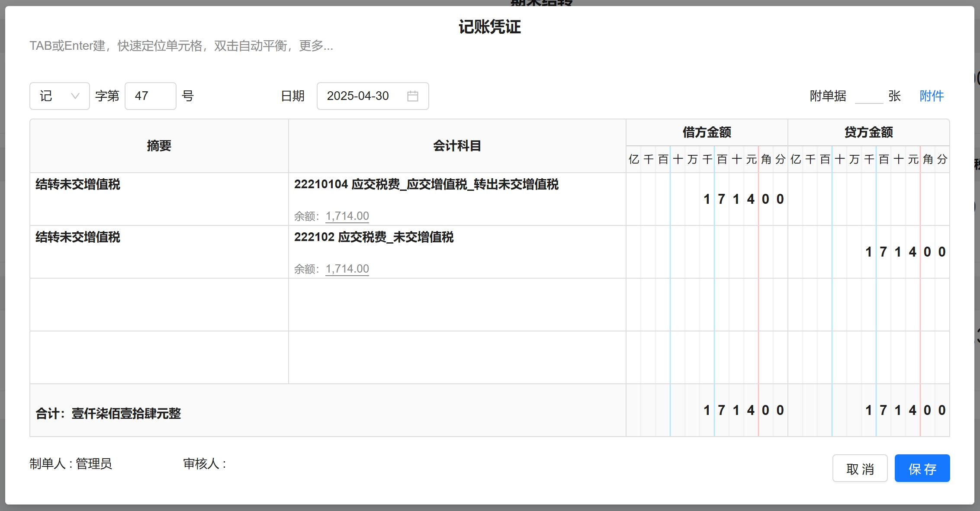Click the 附单据 count input
The width and height of the screenshot is (980, 511).
click(868, 96)
